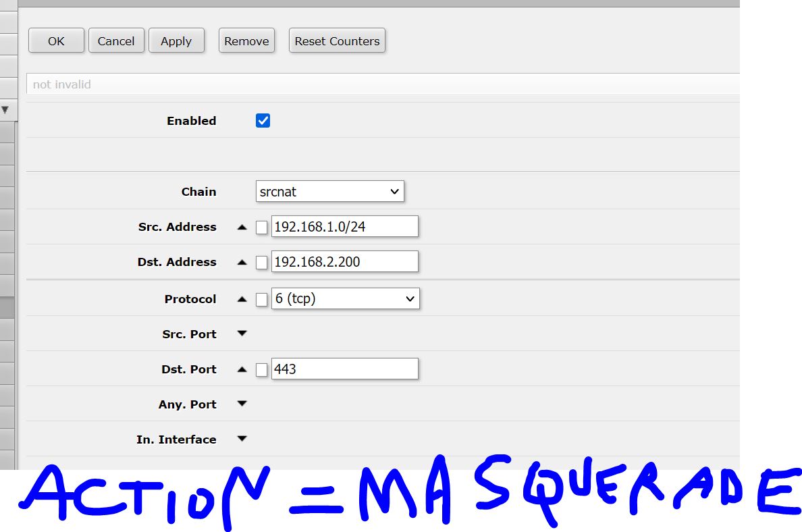Expand the Src. Port option
802x532 pixels.
point(242,334)
